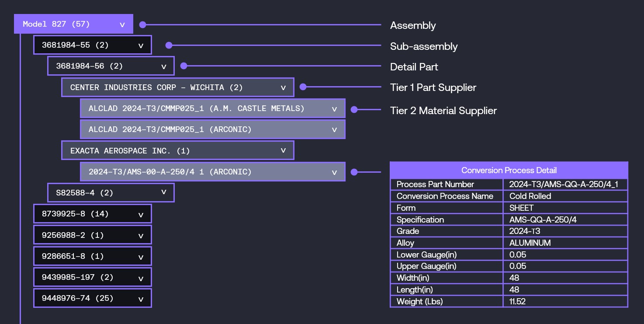Click the Specification label cell
Image resolution: width=644 pixels, height=324 pixels.
(x=447, y=220)
